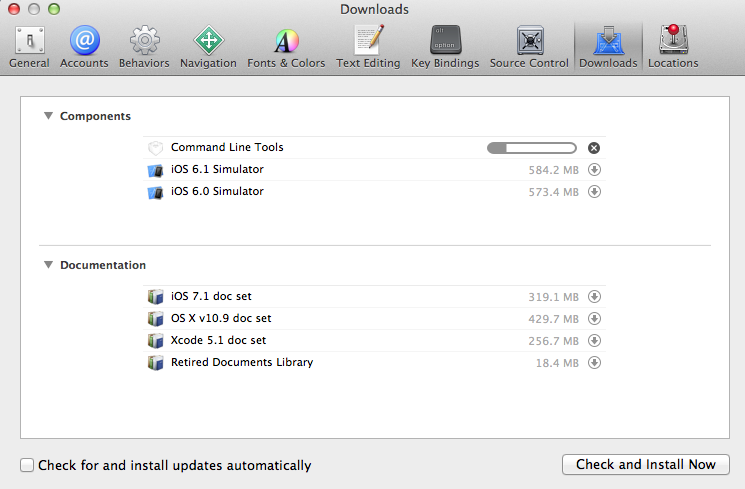Download the iOS 6.0 Simulator

pyautogui.click(x=594, y=192)
